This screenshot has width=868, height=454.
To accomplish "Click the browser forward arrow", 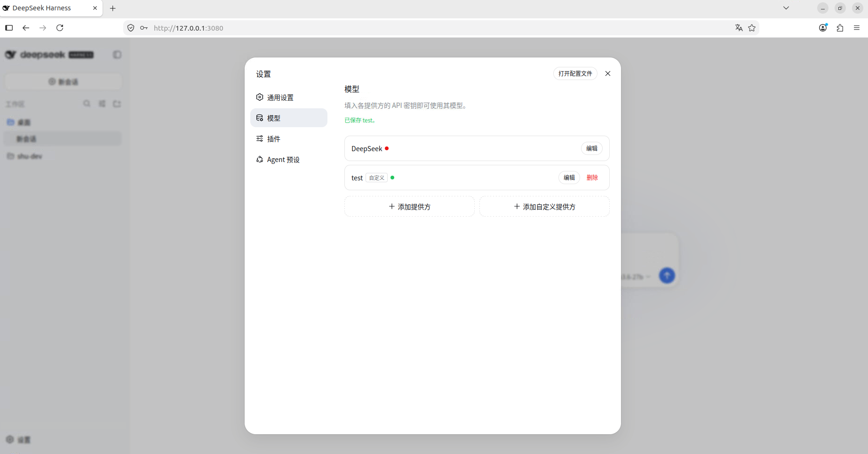I will click(43, 28).
